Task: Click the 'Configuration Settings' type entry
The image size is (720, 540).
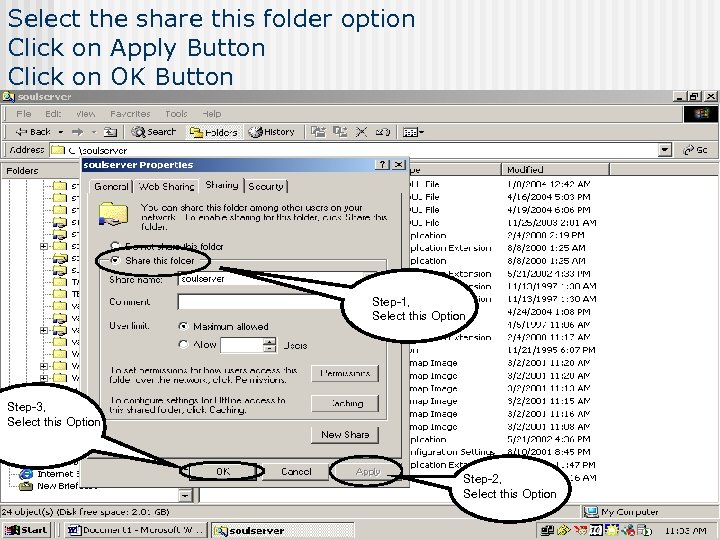Action: pyautogui.click(x=452, y=452)
